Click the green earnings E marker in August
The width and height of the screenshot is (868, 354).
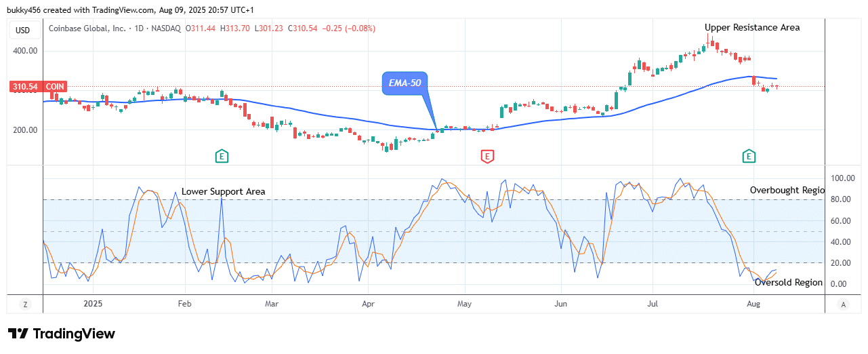[749, 157]
